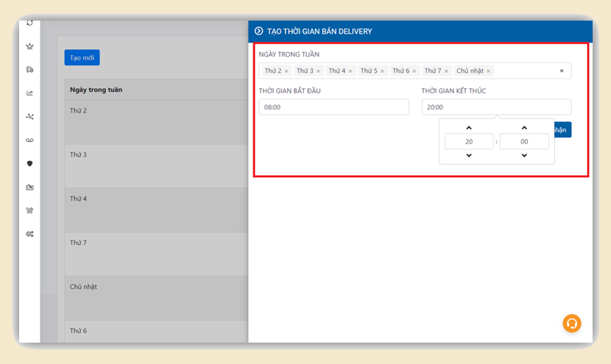611x364 pixels.
Task: Select the shield icon in the sidebar
Action: click(x=29, y=163)
